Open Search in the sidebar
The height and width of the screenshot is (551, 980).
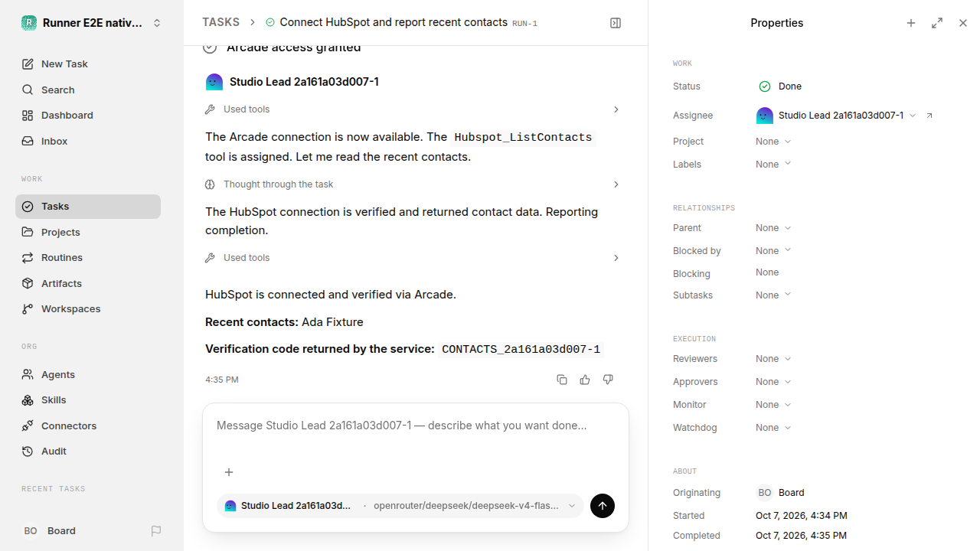click(88, 90)
